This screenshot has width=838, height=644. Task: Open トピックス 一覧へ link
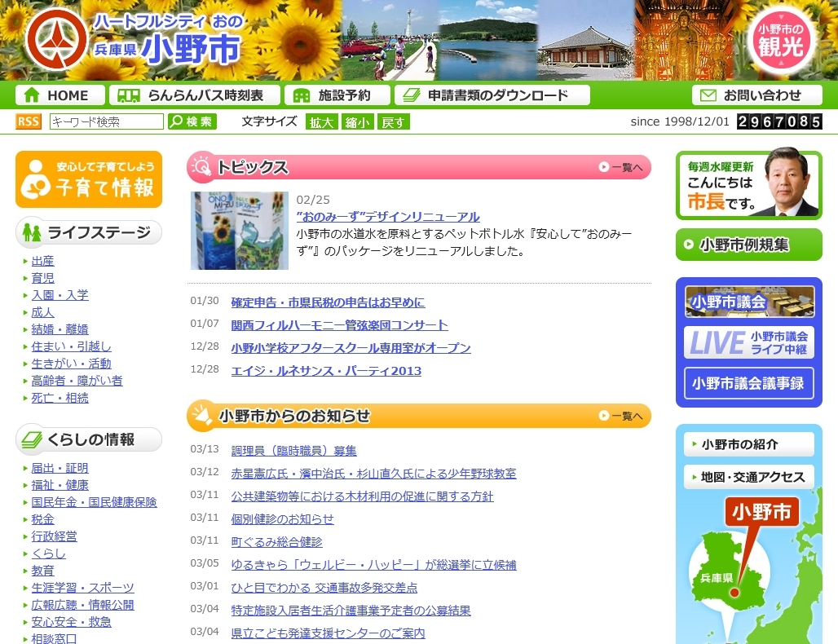620,167
